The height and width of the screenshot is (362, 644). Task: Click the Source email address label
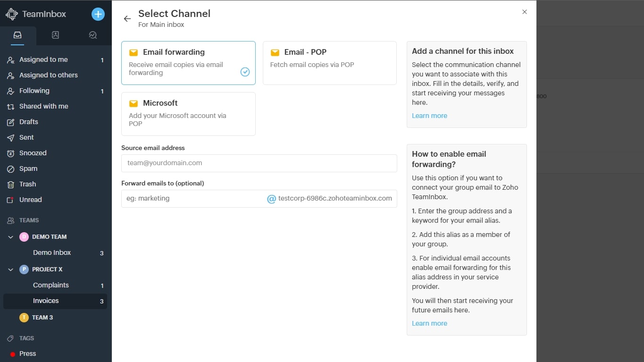click(153, 148)
